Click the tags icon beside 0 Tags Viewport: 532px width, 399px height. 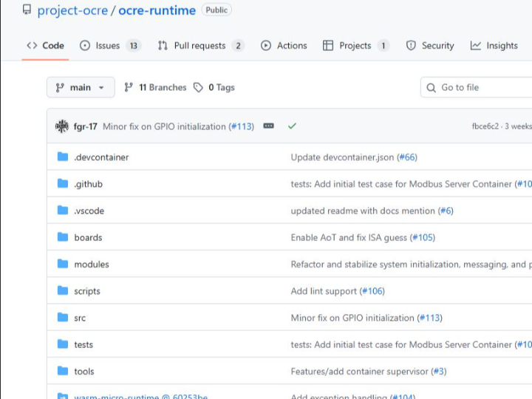tap(198, 87)
